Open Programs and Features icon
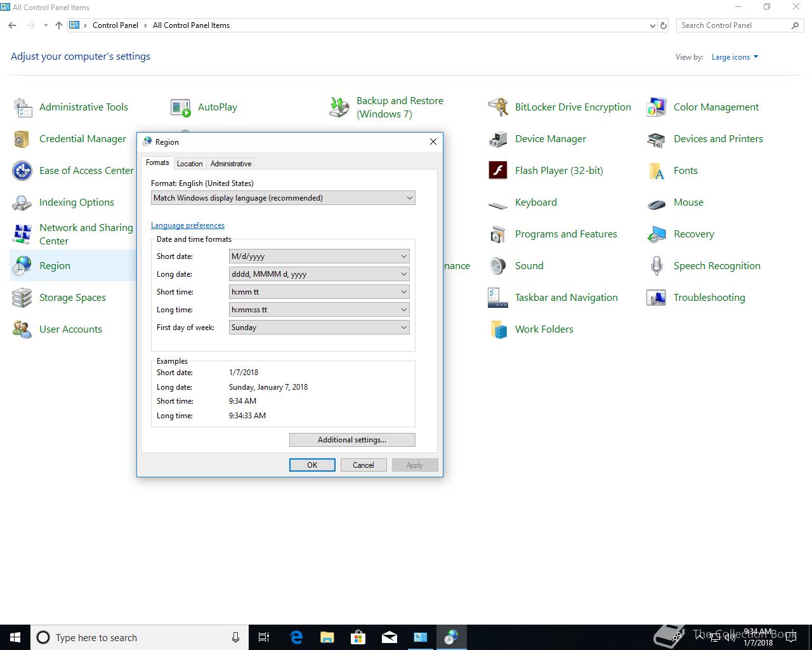Screen dimensions: 812x650 point(498,234)
